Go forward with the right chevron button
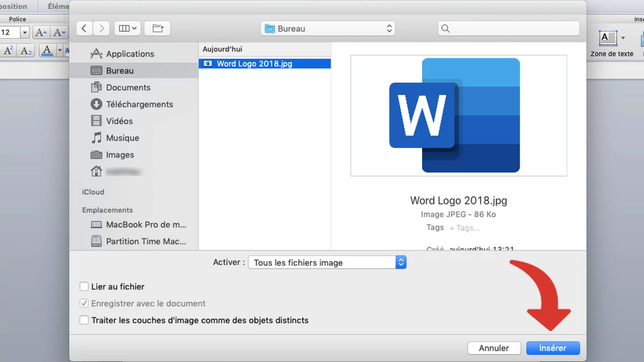Image resolution: width=644 pixels, height=362 pixels. [x=101, y=28]
